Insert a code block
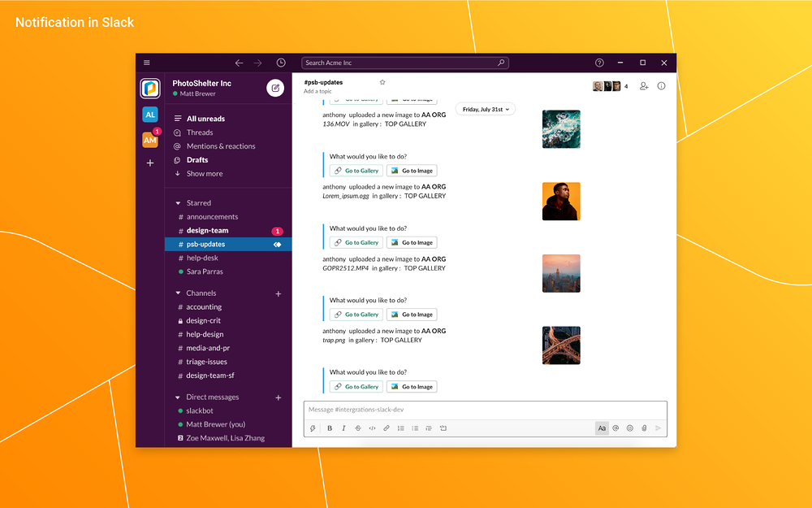Image resolution: width=812 pixels, height=508 pixels. pyautogui.click(x=443, y=428)
